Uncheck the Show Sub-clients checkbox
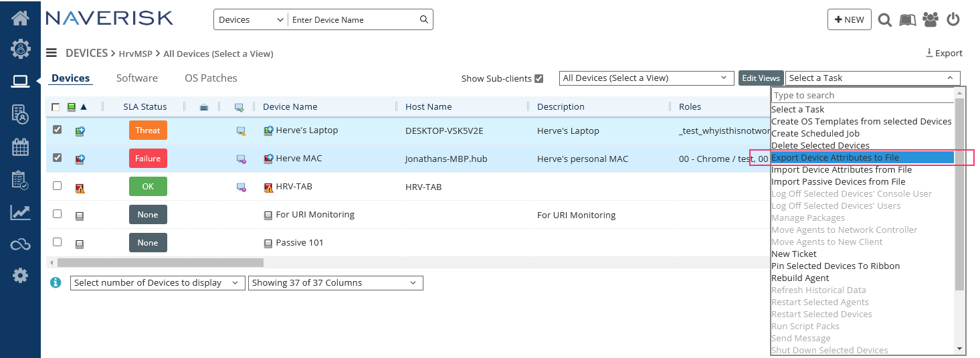 [x=539, y=78]
